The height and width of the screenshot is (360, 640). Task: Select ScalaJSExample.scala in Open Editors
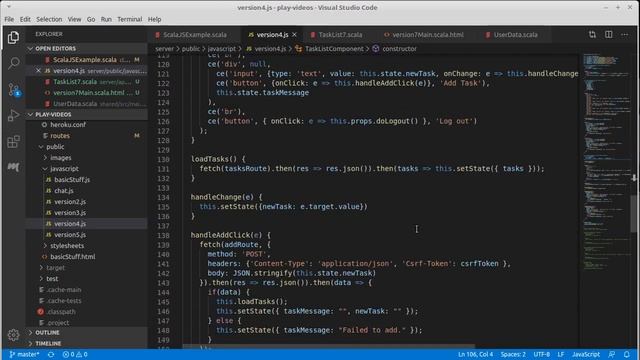pos(85,60)
